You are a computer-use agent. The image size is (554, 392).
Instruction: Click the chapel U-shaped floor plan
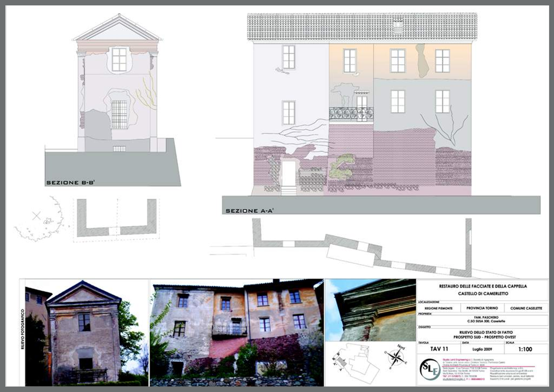(x=117, y=218)
